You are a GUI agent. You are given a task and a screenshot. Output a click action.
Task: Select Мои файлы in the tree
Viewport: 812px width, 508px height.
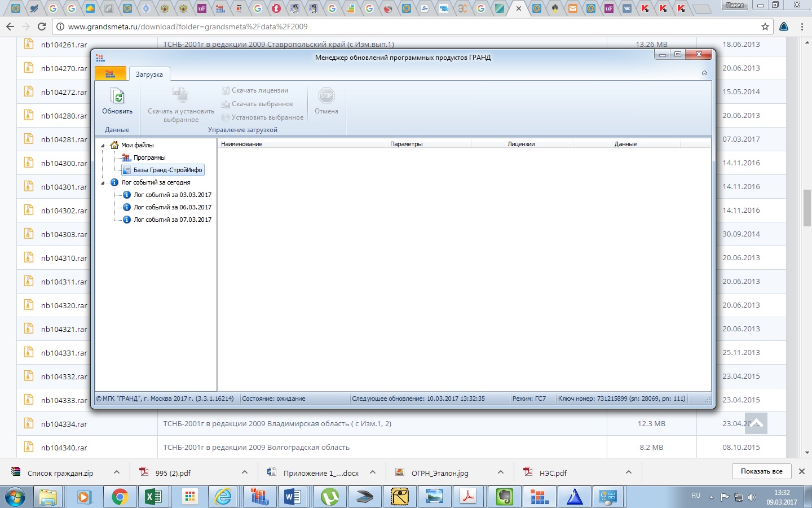pyautogui.click(x=137, y=145)
